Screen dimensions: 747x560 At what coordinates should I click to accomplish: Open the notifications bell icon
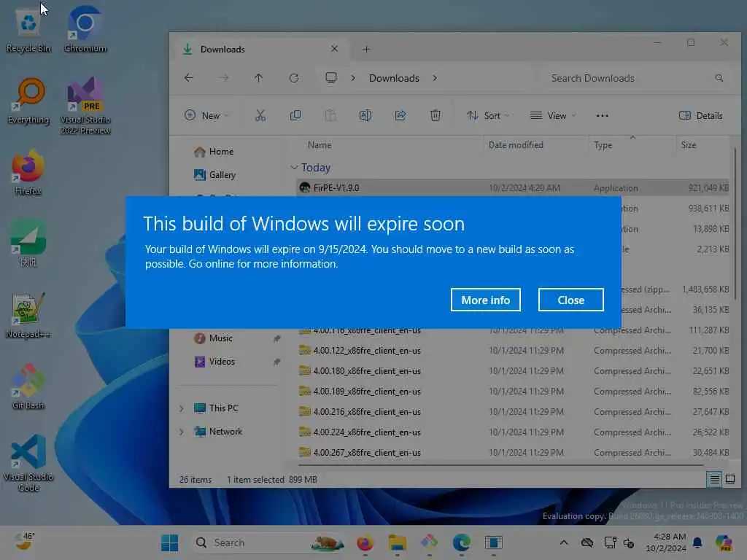click(697, 542)
